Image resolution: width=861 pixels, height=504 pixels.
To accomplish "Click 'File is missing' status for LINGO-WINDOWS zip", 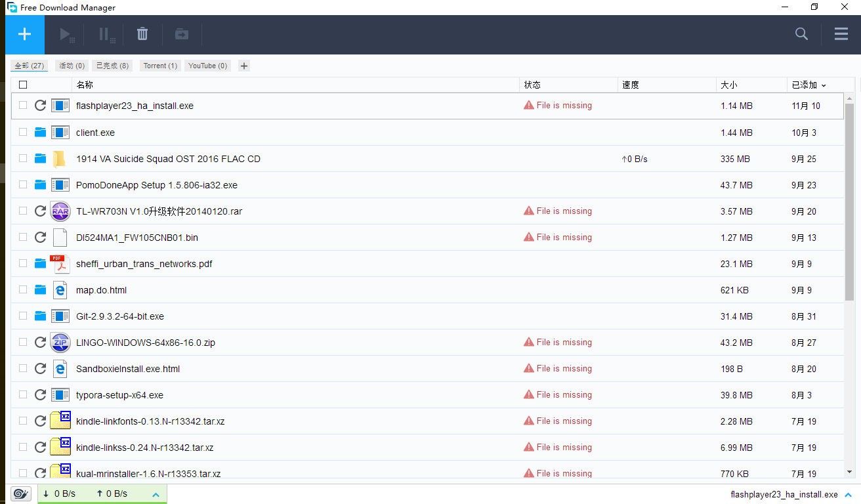I will [558, 342].
